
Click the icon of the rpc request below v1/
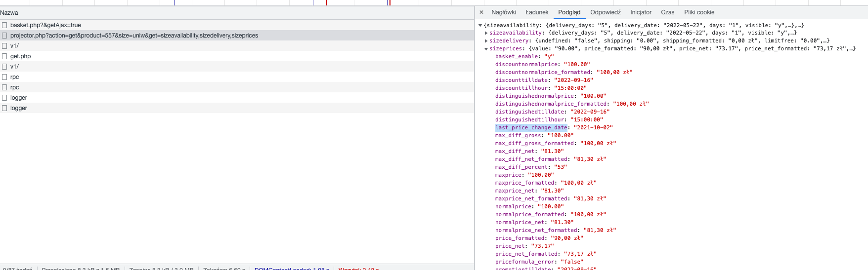(4, 77)
